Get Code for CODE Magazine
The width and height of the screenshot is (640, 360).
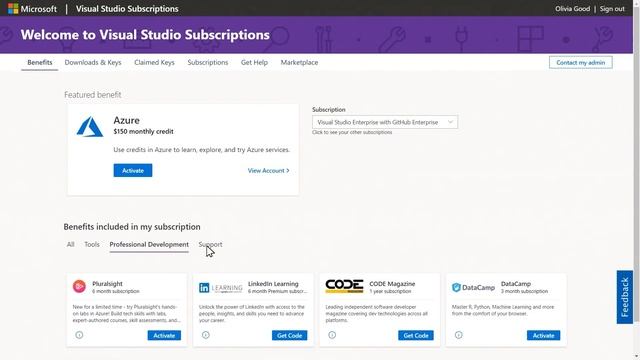coord(416,336)
